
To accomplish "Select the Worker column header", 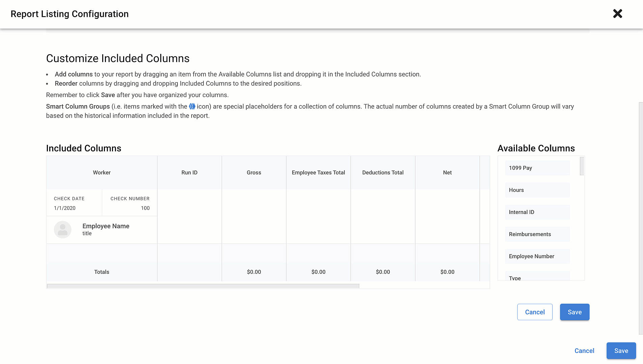I will click(x=102, y=172).
